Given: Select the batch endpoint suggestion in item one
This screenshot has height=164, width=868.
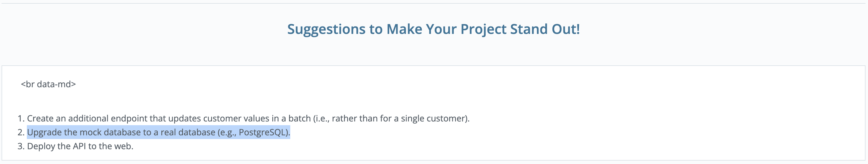Looking at the screenshot, I should point(248,118).
